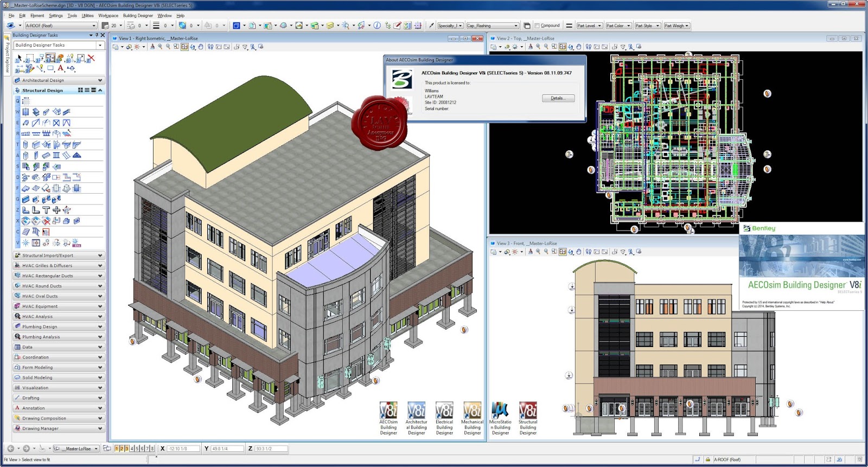Open the Building Designer menu

(138, 16)
